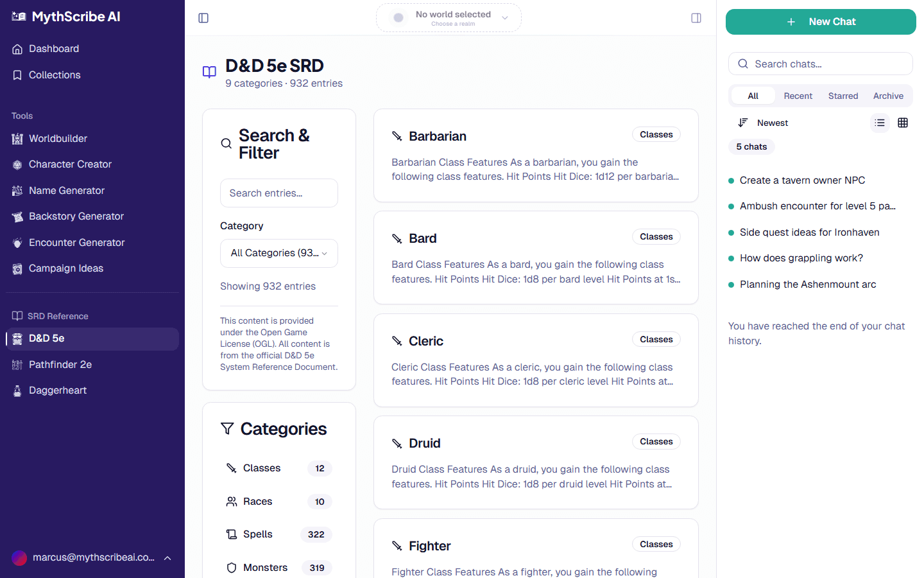Screen dimensions: 924x578
Task: Switch chat history to grid view
Action: [903, 122]
